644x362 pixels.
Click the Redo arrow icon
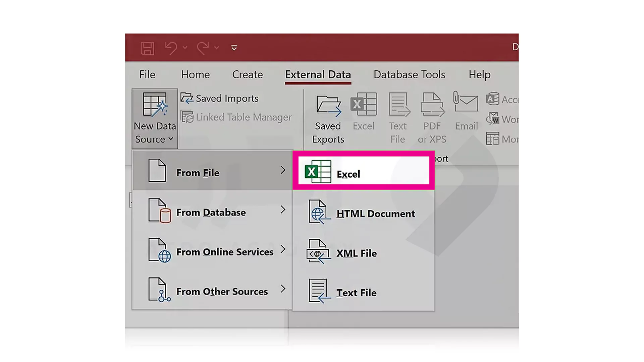[203, 48]
